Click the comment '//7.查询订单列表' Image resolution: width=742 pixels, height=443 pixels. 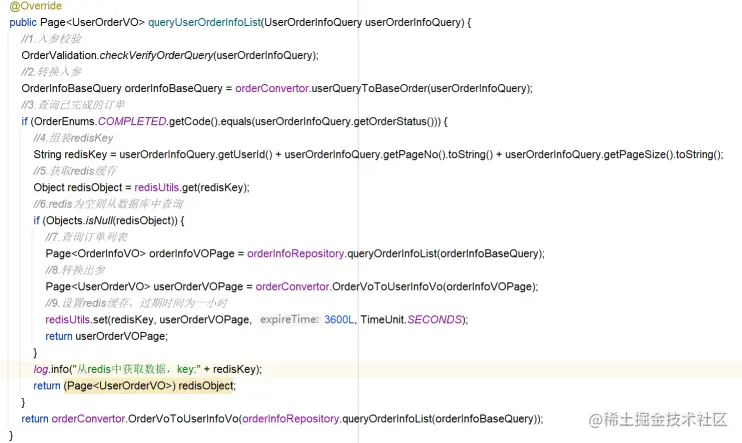[x=86, y=237]
